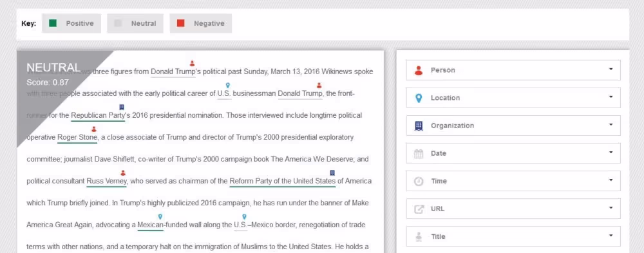
Task: Click the Time clock icon
Action: 419,181
